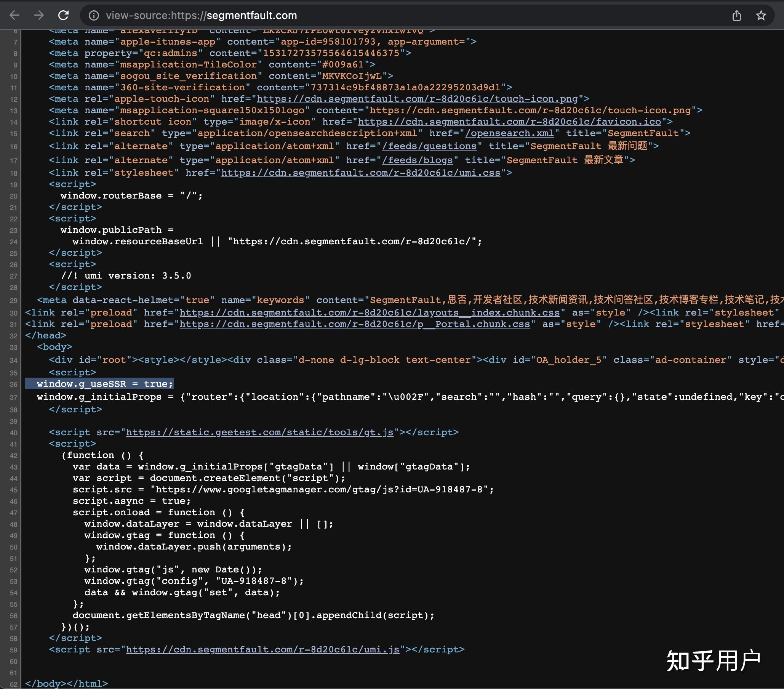Toggle the bookmark star for this page
784x689 pixels.
tap(760, 15)
